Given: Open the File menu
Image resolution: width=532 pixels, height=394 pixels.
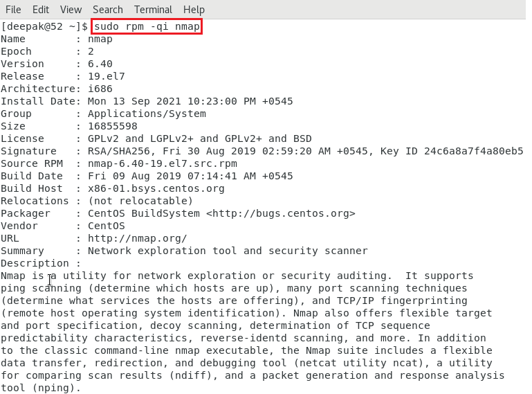Looking at the screenshot, I should click(13, 10).
